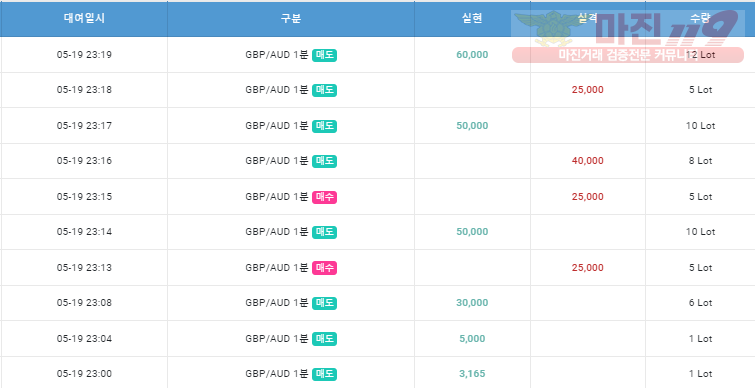The image size is (755, 388).
Task: Click the 8 Lot quantity cell
Action: tap(700, 161)
